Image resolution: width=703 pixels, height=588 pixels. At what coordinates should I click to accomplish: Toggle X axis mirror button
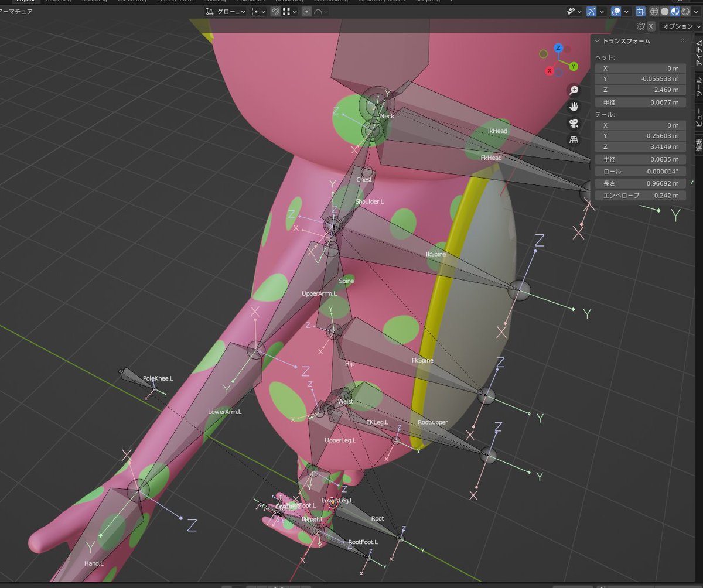pyautogui.click(x=650, y=26)
